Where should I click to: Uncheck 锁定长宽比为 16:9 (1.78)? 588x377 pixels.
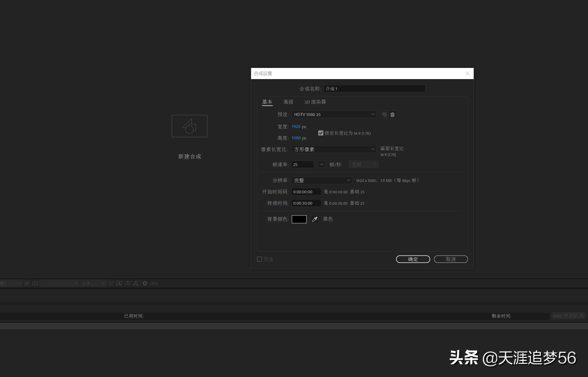[x=320, y=133]
